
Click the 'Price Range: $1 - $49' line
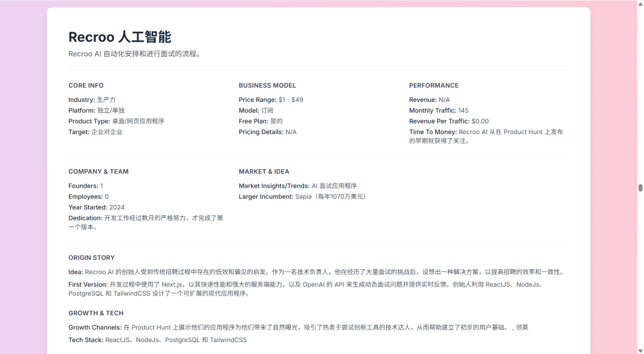pos(271,100)
